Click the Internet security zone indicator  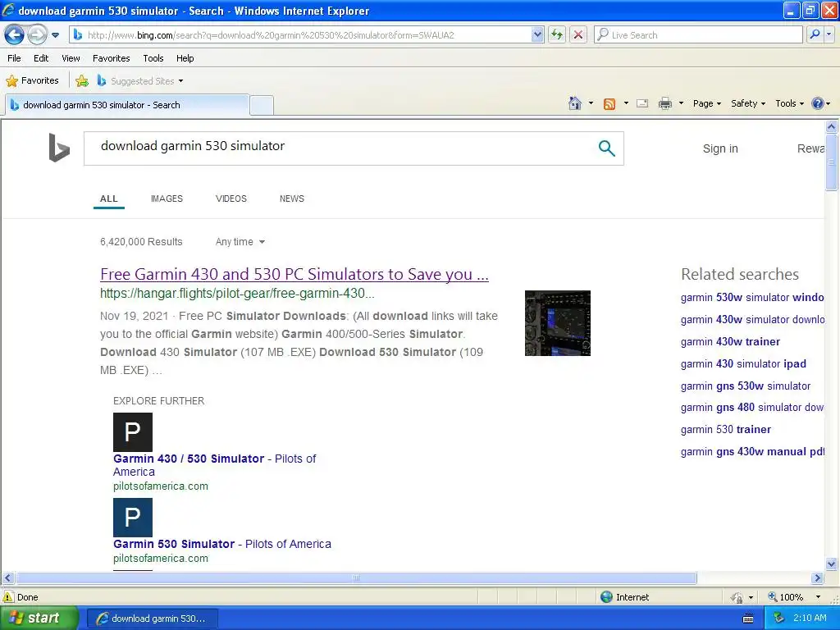624,597
